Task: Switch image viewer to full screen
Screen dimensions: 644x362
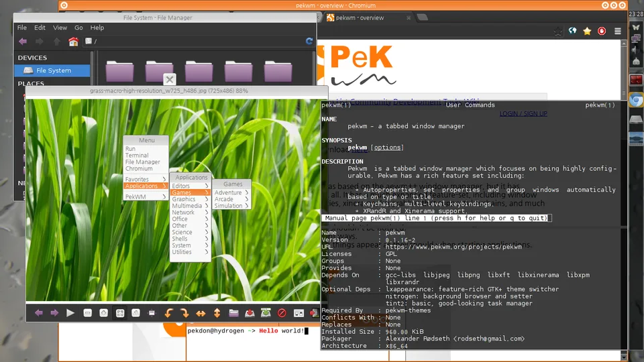Action: pyautogui.click(x=152, y=313)
